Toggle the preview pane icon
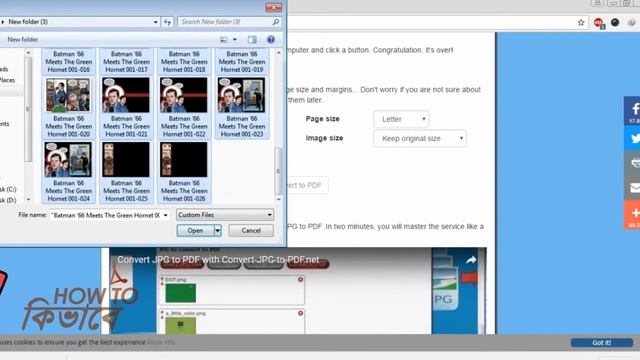The image size is (640, 360). tap(252, 40)
